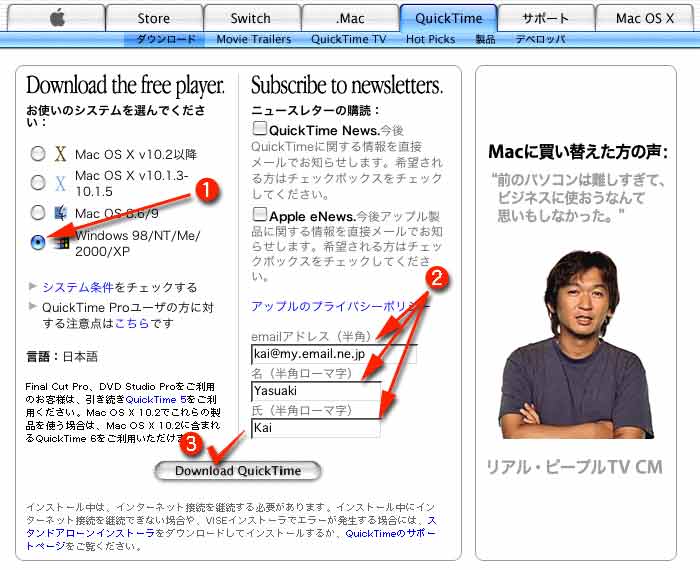Click the Windows 98/NT/Me/2000/XP label
700x570 pixels.
pos(138,243)
